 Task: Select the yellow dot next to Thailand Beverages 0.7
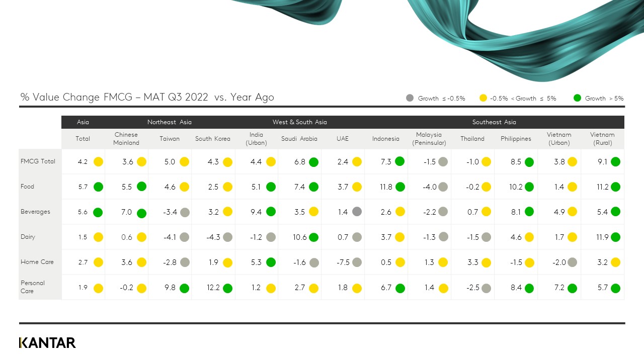pyautogui.click(x=487, y=212)
